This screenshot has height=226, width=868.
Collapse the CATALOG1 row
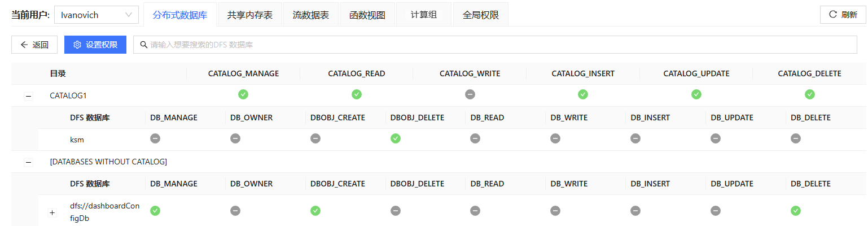pyautogui.click(x=28, y=96)
